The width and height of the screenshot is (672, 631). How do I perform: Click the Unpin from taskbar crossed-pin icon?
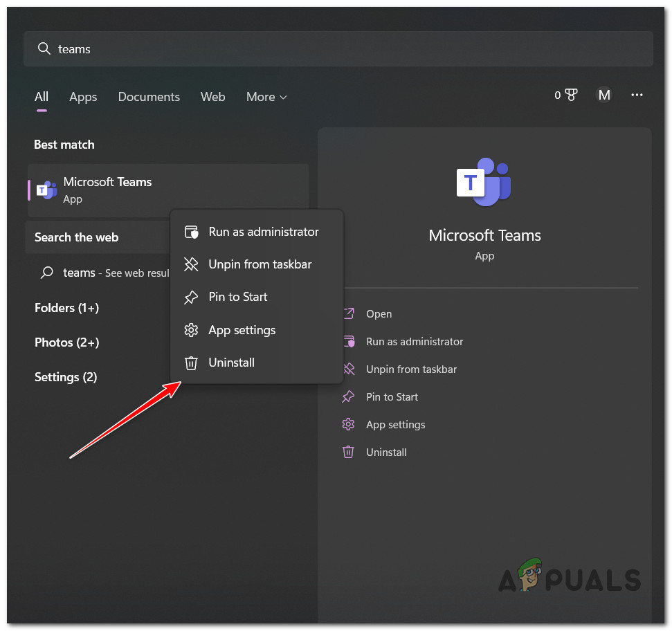point(191,264)
